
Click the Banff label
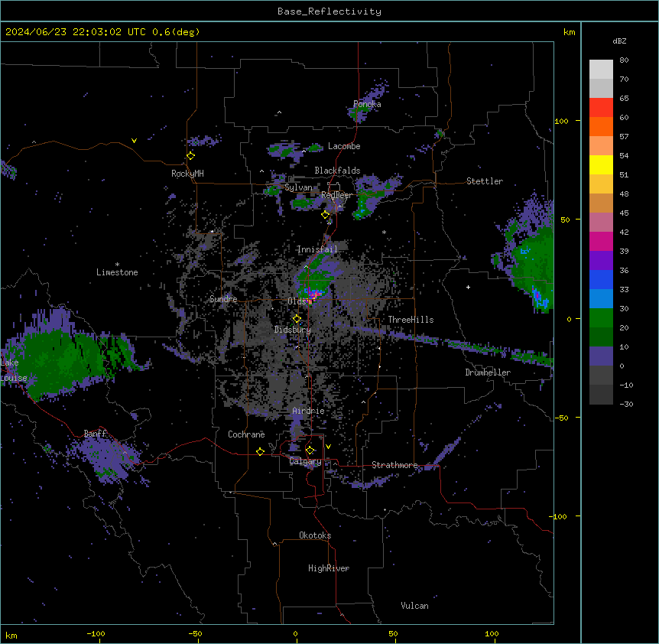click(96, 434)
